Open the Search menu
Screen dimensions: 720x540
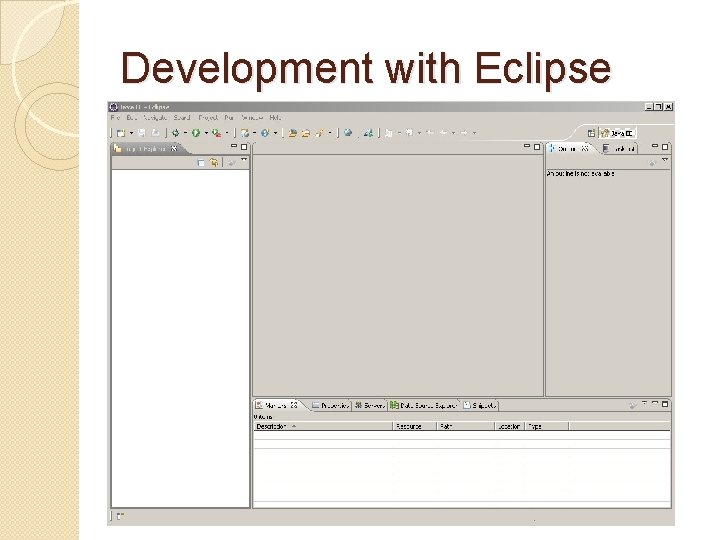click(x=182, y=118)
